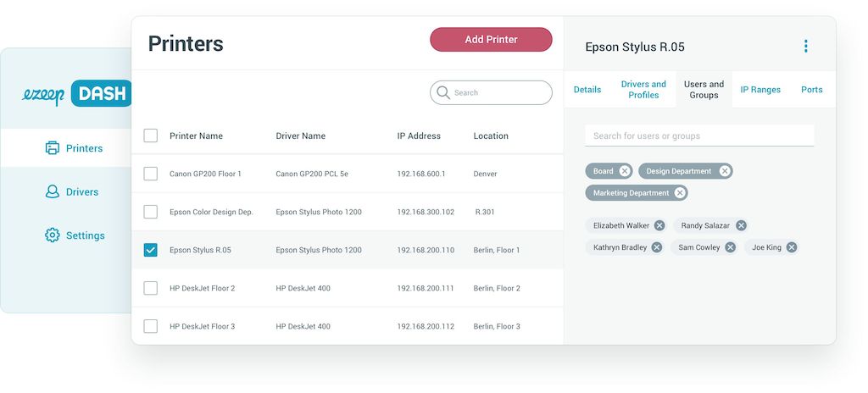Click the Settings gear icon in the sidebar

tap(52, 235)
